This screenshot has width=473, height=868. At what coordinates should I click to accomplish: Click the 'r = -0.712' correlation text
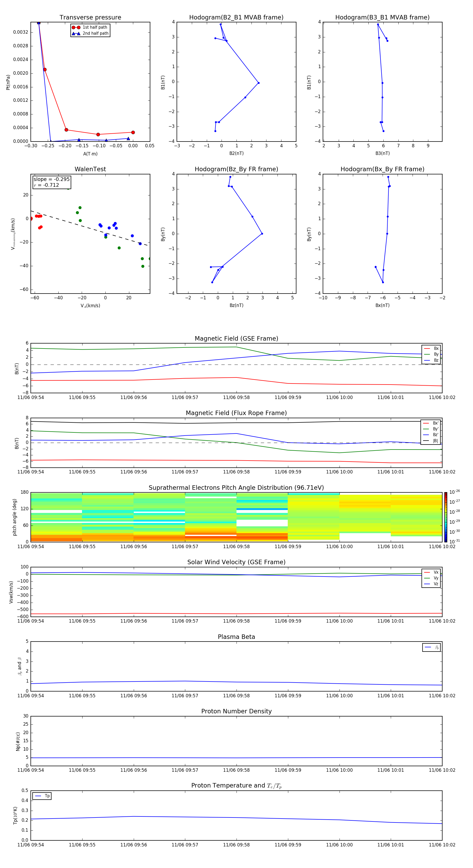47,185
